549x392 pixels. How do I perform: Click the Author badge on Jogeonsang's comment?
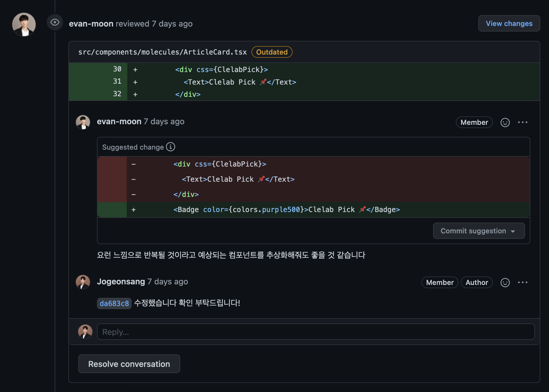coord(477,283)
